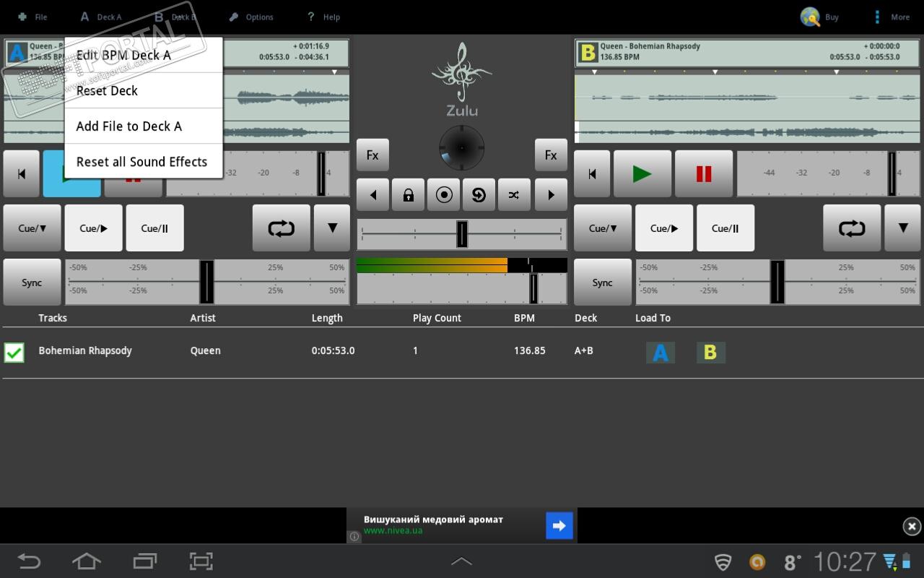Screen dimensions: 924x578
Task: Open the More overflow menu
Action: click(x=892, y=17)
